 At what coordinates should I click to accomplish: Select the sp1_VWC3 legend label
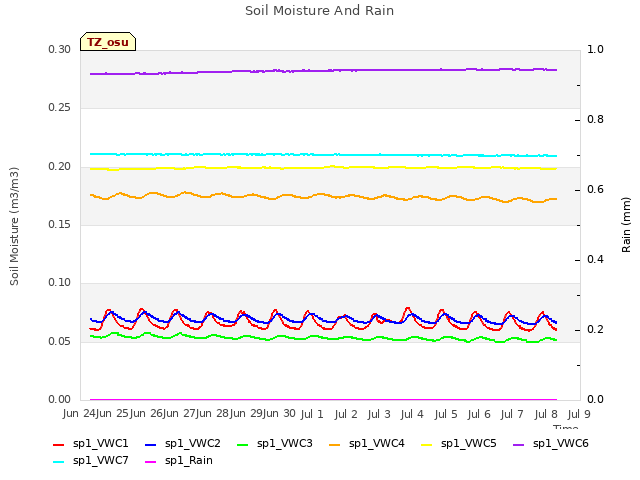click(284, 444)
